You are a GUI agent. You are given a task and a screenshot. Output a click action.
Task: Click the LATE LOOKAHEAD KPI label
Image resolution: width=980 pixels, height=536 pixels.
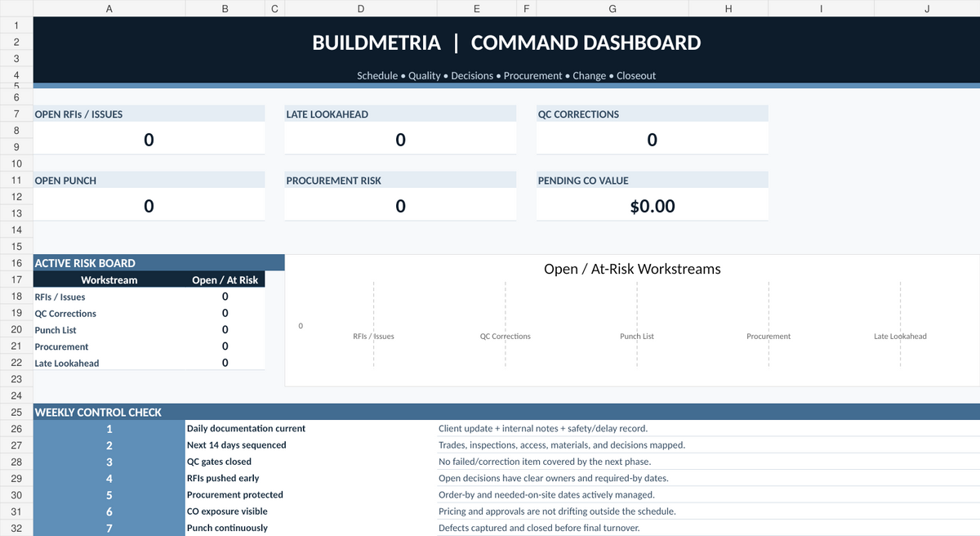pos(327,114)
